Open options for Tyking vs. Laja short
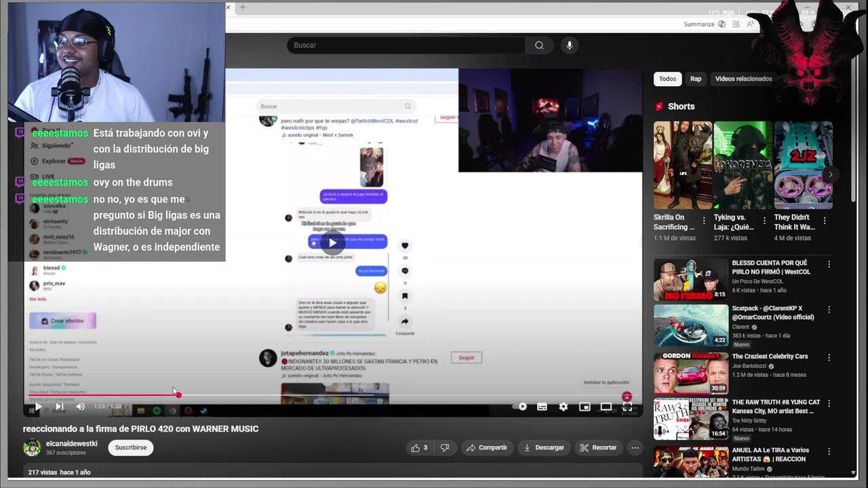 [x=764, y=221]
